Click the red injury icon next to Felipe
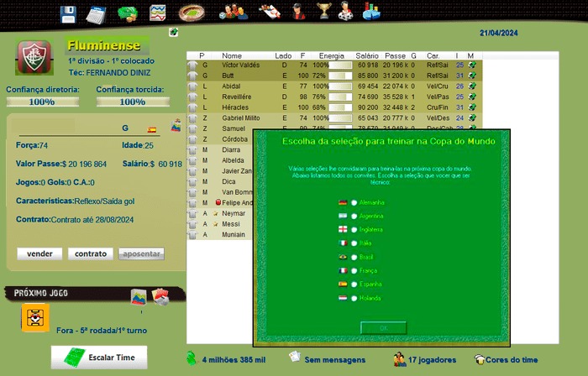588x376 pixels. 218,202
